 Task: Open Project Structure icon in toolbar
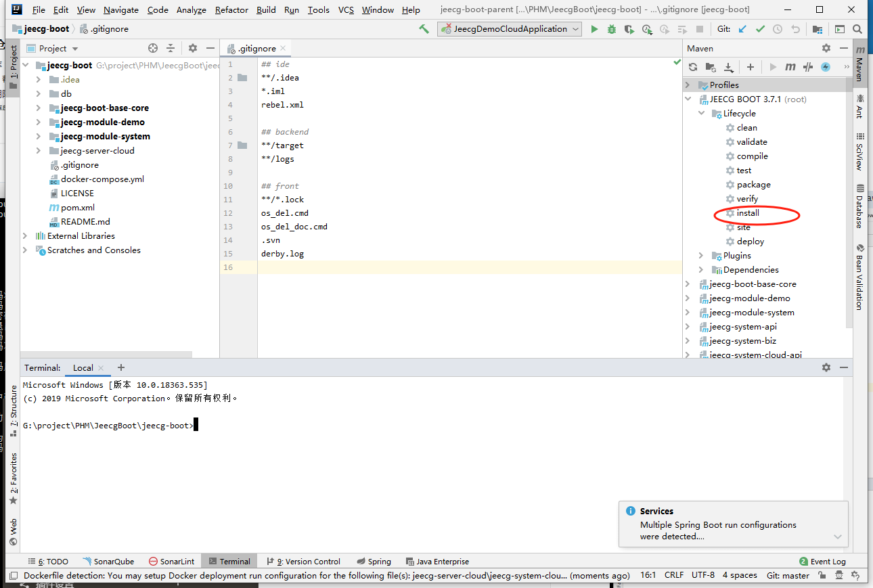point(818,29)
